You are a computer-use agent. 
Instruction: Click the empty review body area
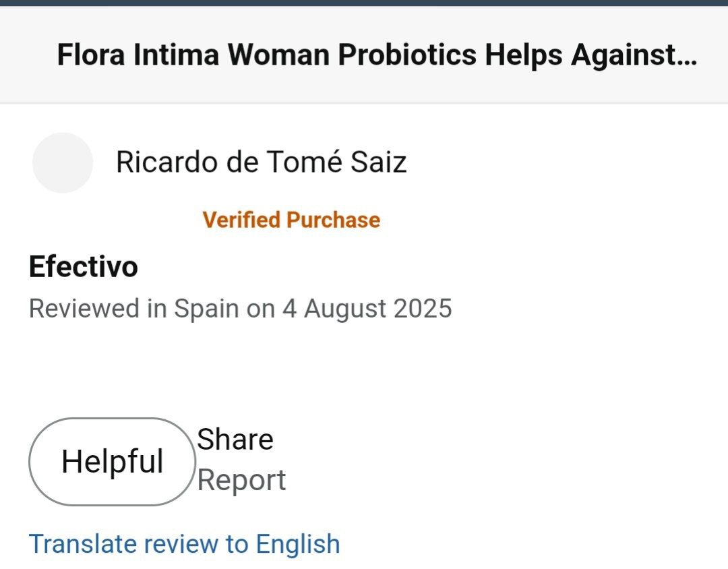click(364, 364)
